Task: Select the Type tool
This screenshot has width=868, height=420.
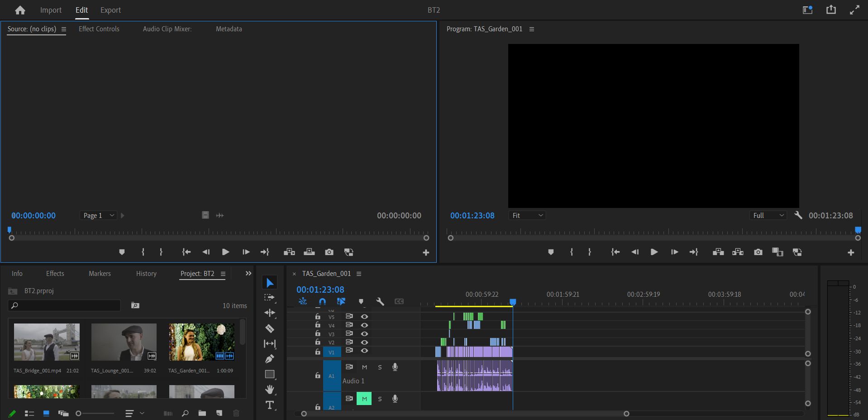Action: tap(270, 405)
